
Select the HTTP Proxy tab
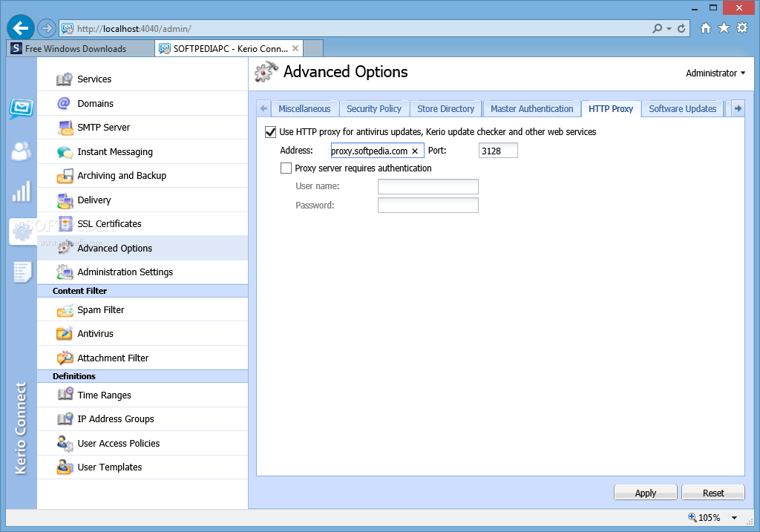[611, 109]
